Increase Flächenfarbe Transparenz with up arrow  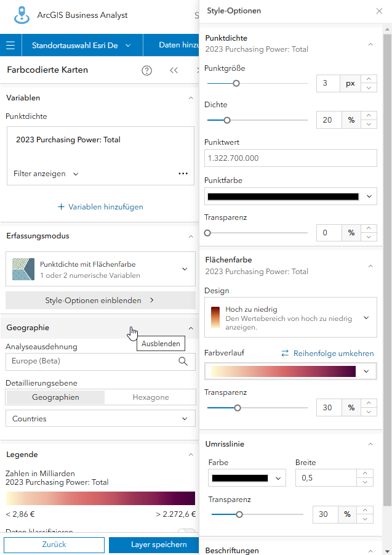[x=369, y=403]
